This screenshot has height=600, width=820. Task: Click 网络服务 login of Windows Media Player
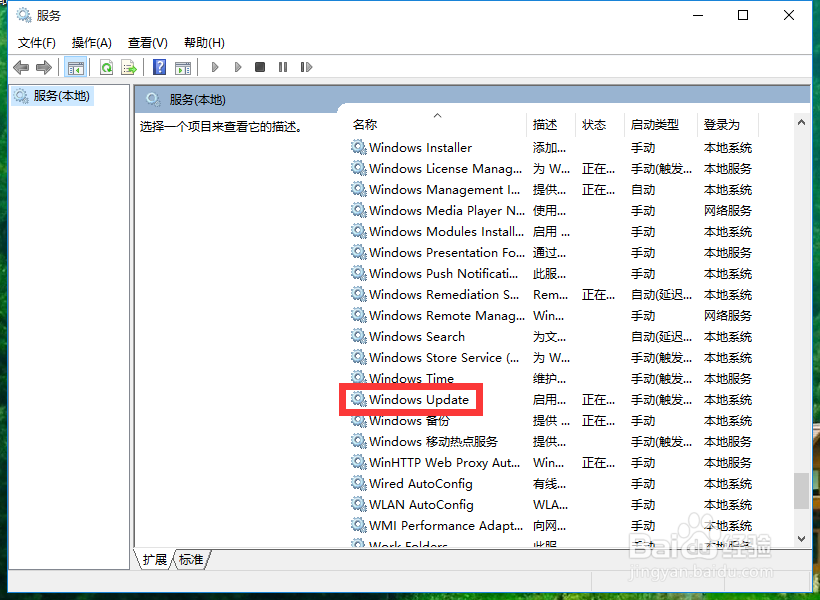tap(727, 211)
